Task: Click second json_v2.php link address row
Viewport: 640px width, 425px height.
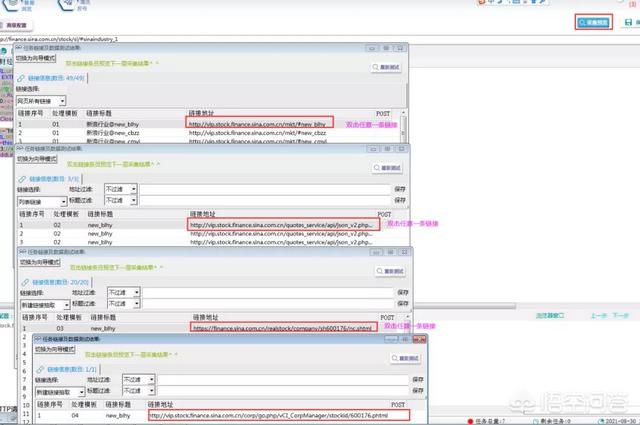Action: [x=281, y=234]
